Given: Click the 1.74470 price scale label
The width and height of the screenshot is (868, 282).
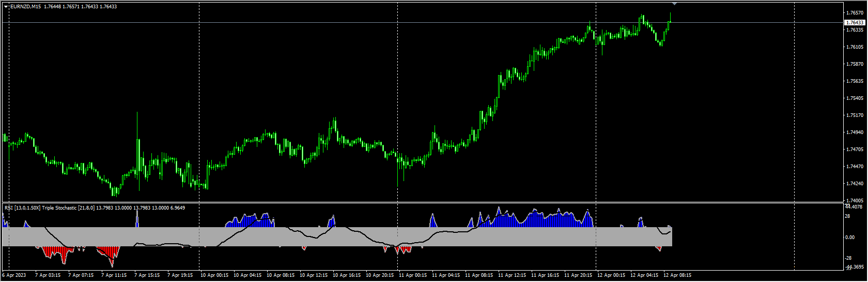Looking at the screenshot, I should pyautogui.click(x=855, y=167).
